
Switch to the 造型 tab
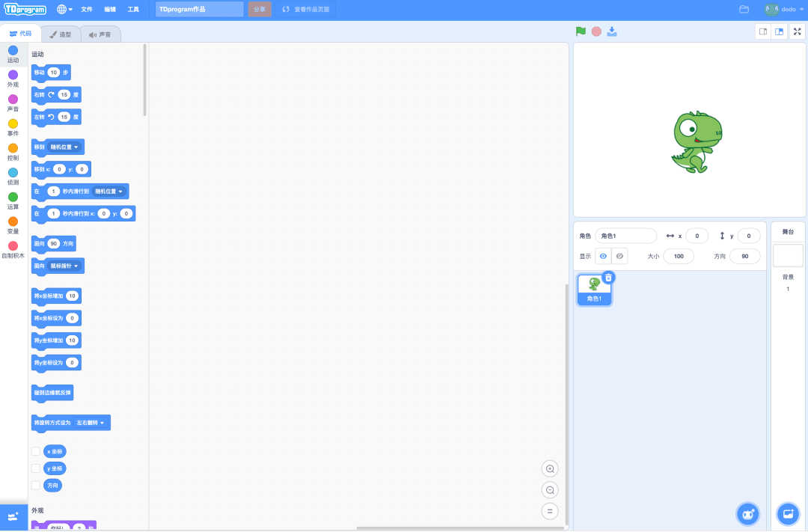click(61, 34)
